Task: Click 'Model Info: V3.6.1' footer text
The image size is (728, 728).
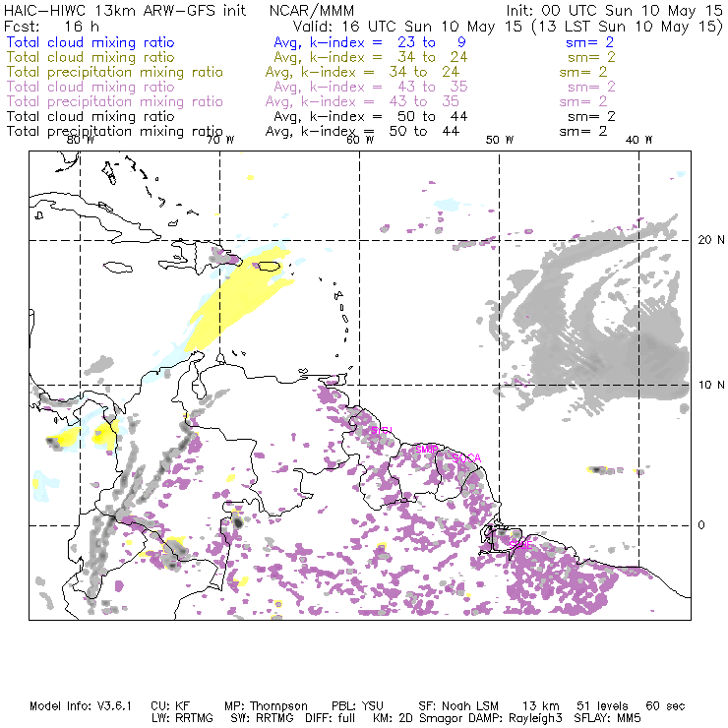Action: click(x=81, y=706)
